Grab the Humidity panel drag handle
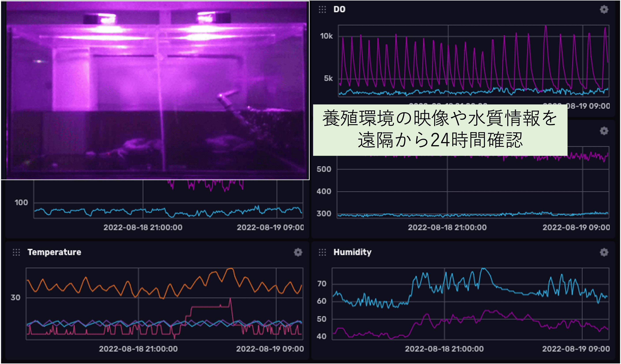 (322, 252)
